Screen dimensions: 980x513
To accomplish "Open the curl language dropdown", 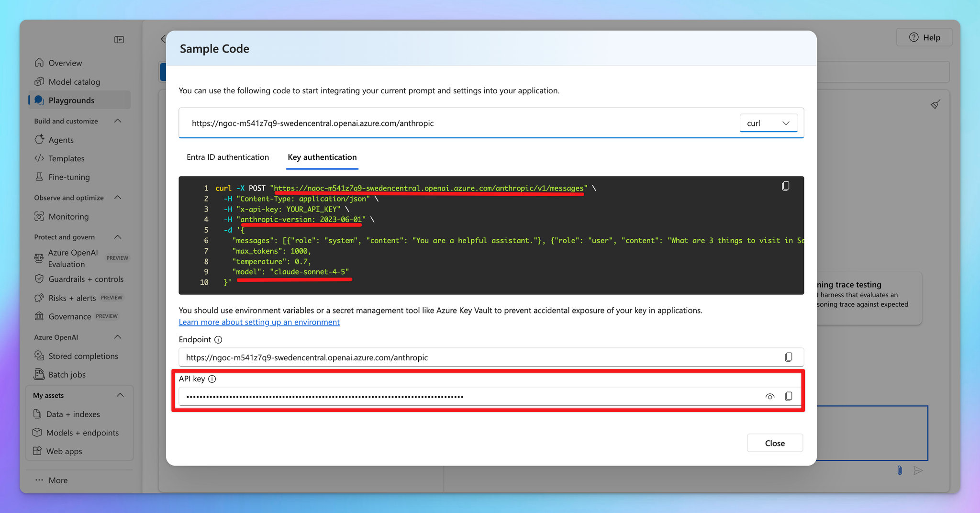I will (x=768, y=123).
